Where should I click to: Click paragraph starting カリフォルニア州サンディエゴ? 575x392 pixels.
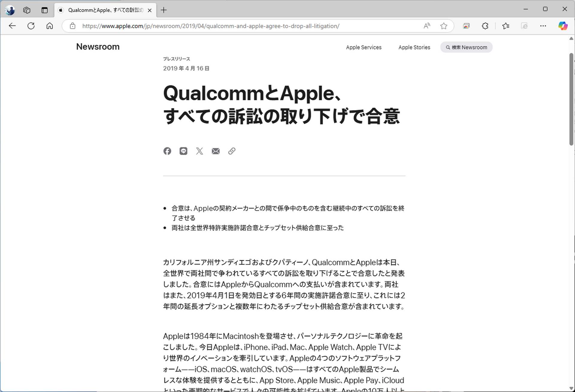(284, 284)
